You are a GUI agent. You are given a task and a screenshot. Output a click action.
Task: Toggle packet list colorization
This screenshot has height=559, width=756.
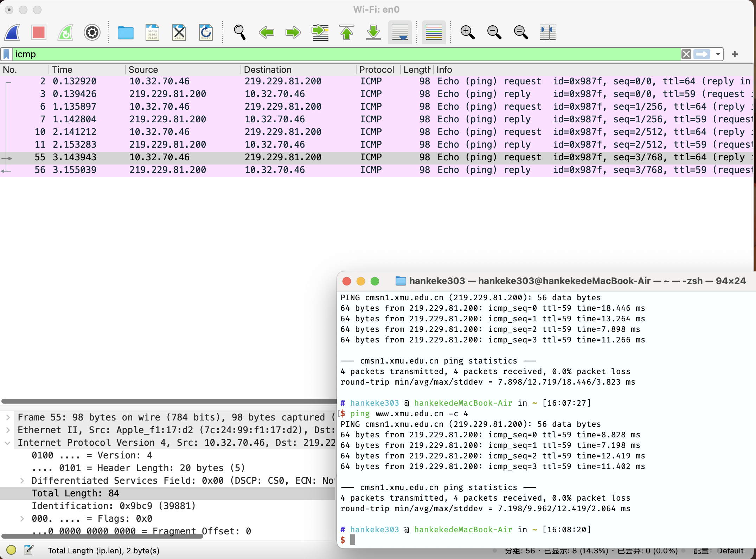coord(434,32)
